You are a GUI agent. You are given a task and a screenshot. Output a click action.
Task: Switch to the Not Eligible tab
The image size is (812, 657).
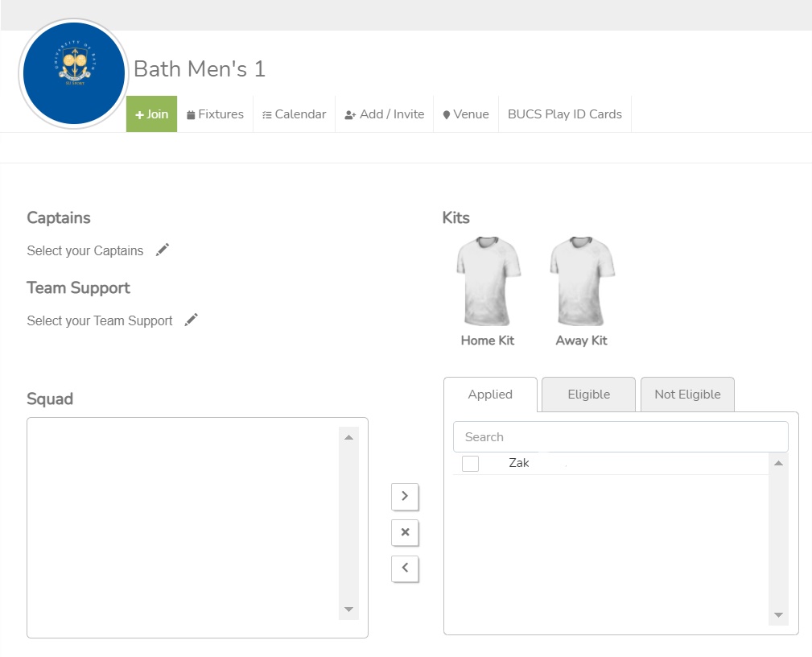pyautogui.click(x=687, y=395)
